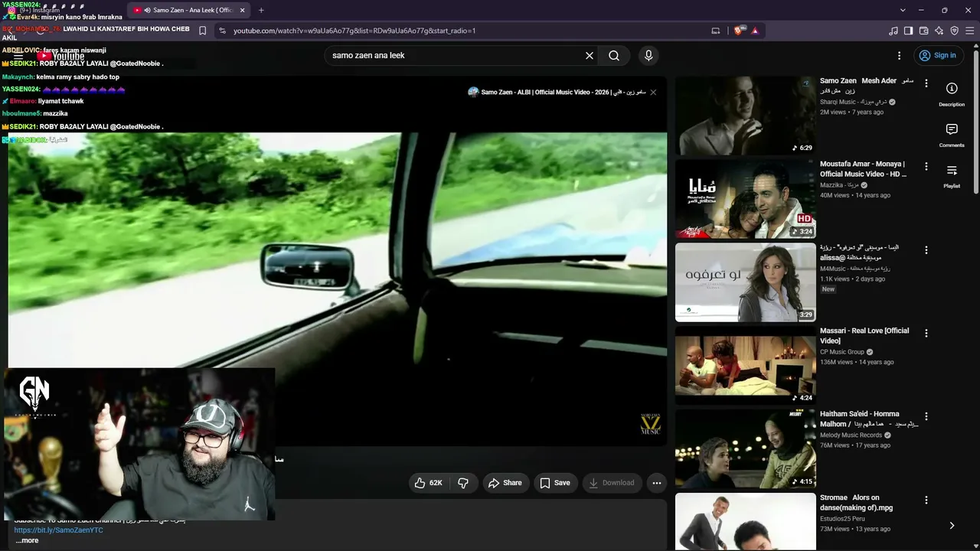This screenshot has width=980, height=551.
Task: Open Description panel icon in right sidebar
Action: 952,93
